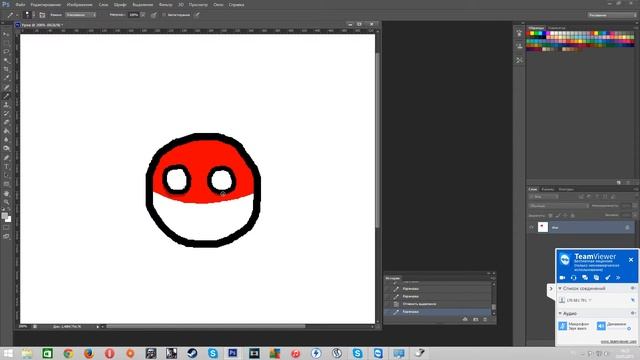Open the layer blend mode dropdown
The height and width of the screenshot is (360, 640).
tap(558, 206)
